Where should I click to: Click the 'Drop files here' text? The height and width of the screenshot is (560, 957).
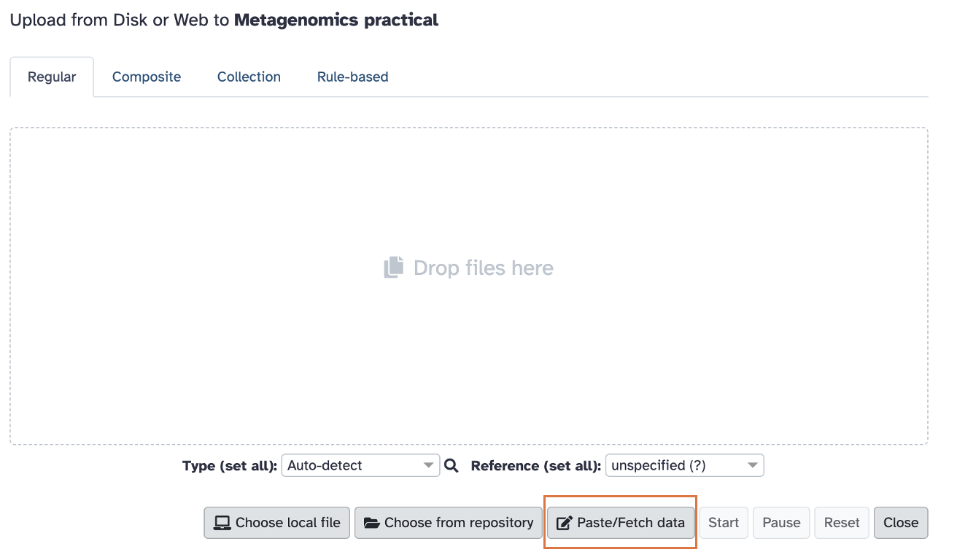[483, 268]
